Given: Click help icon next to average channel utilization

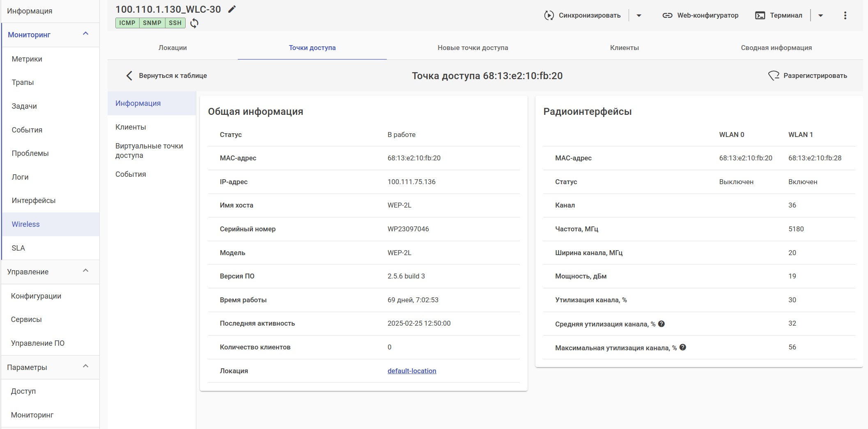Looking at the screenshot, I should click(x=661, y=324).
